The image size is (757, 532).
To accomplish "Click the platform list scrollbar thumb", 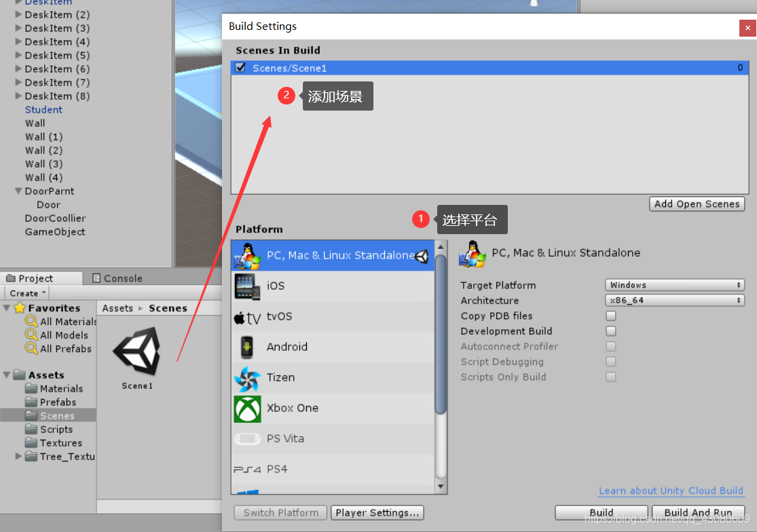I will (441, 335).
